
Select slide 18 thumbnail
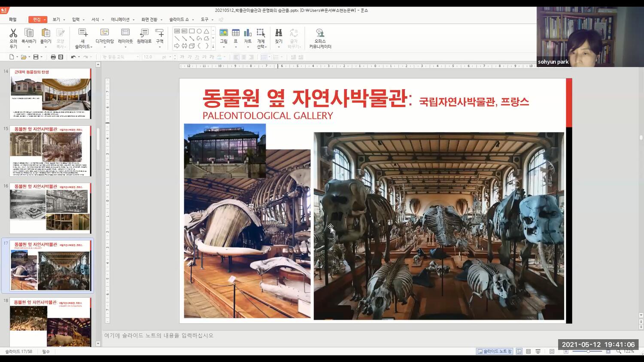[x=50, y=322]
